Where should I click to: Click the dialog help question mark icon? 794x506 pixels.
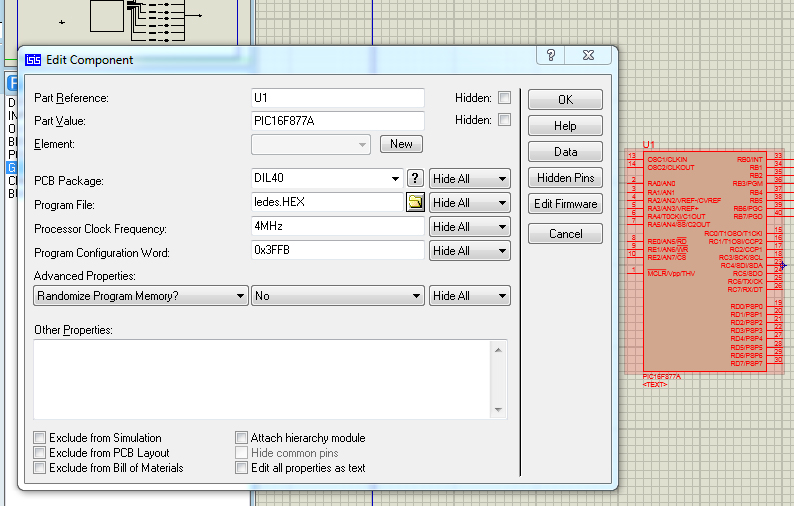[551, 55]
